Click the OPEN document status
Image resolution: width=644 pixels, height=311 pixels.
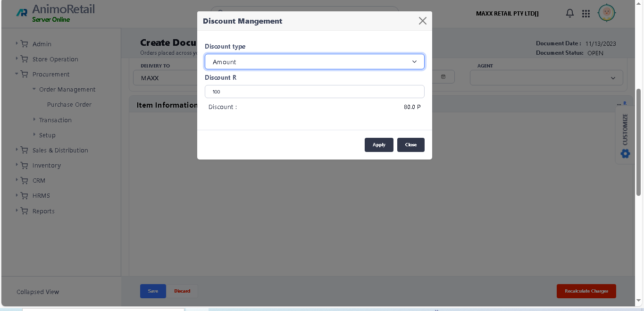[595, 53]
